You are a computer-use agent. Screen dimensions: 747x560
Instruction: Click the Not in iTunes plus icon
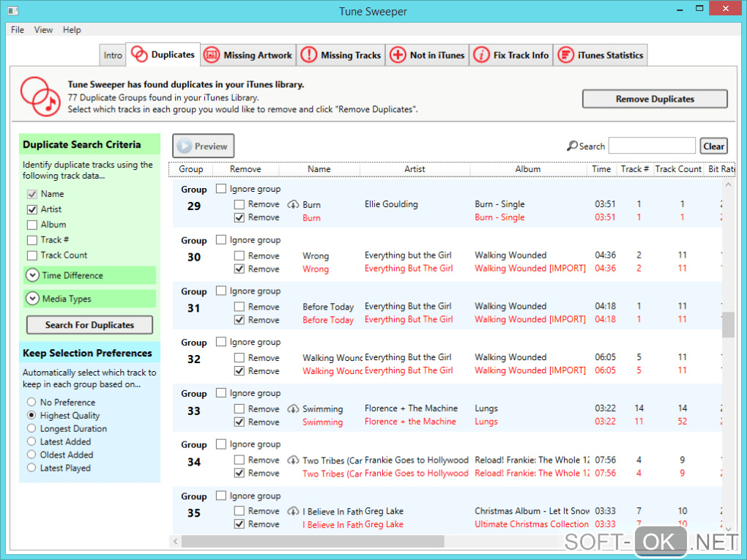pos(398,55)
